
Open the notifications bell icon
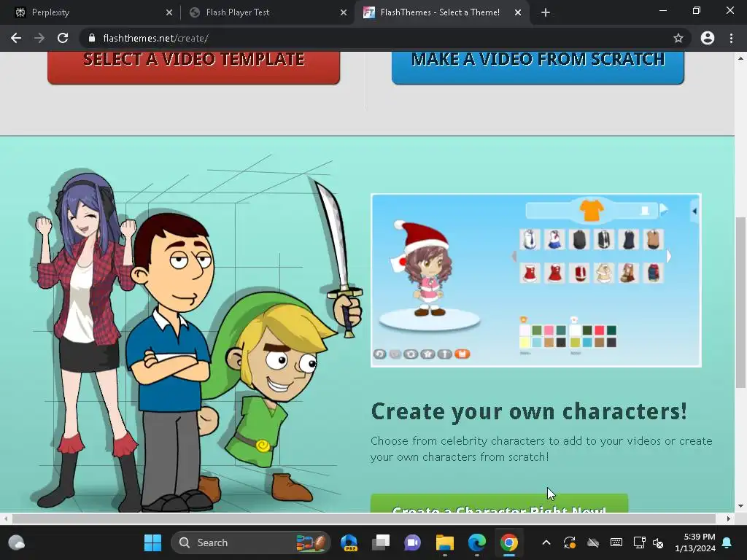click(727, 542)
